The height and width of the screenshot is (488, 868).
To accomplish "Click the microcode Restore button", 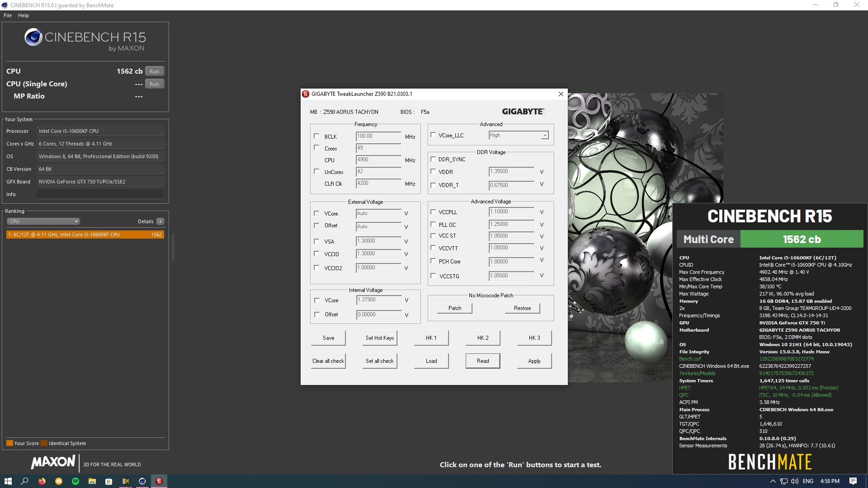I will point(523,308).
